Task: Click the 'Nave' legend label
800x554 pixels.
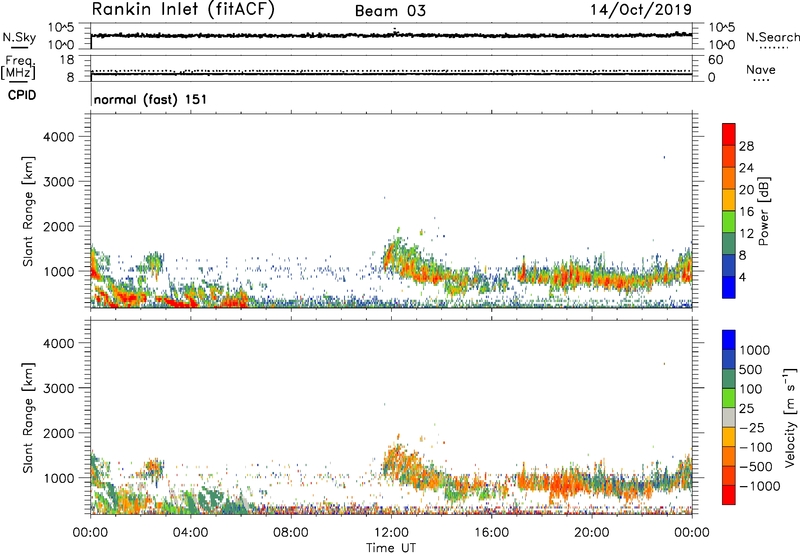Action: 760,70
